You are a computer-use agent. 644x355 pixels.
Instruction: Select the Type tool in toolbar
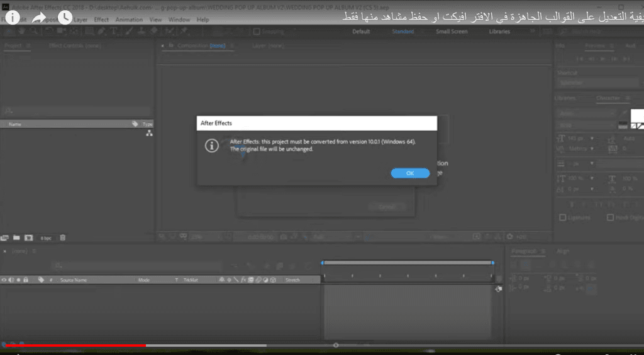click(113, 31)
